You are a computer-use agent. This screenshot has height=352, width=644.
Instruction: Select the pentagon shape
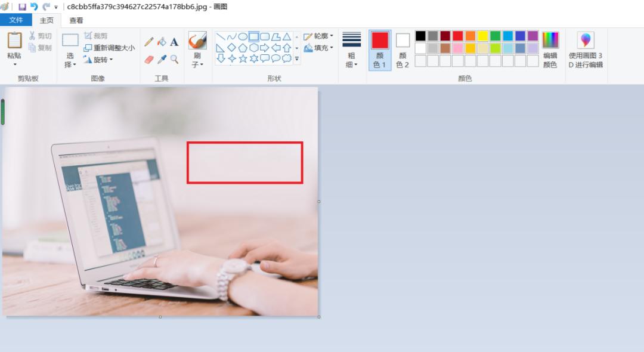point(243,48)
